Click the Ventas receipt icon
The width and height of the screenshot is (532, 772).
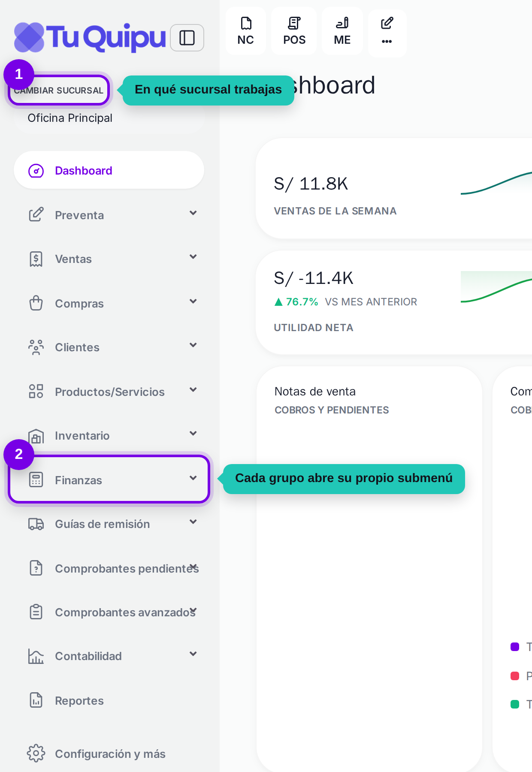coord(36,259)
